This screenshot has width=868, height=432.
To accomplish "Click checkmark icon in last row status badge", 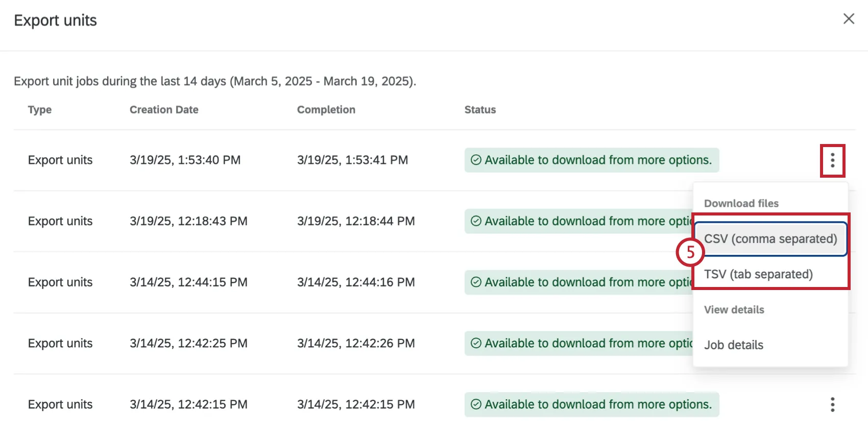I will (476, 404).
